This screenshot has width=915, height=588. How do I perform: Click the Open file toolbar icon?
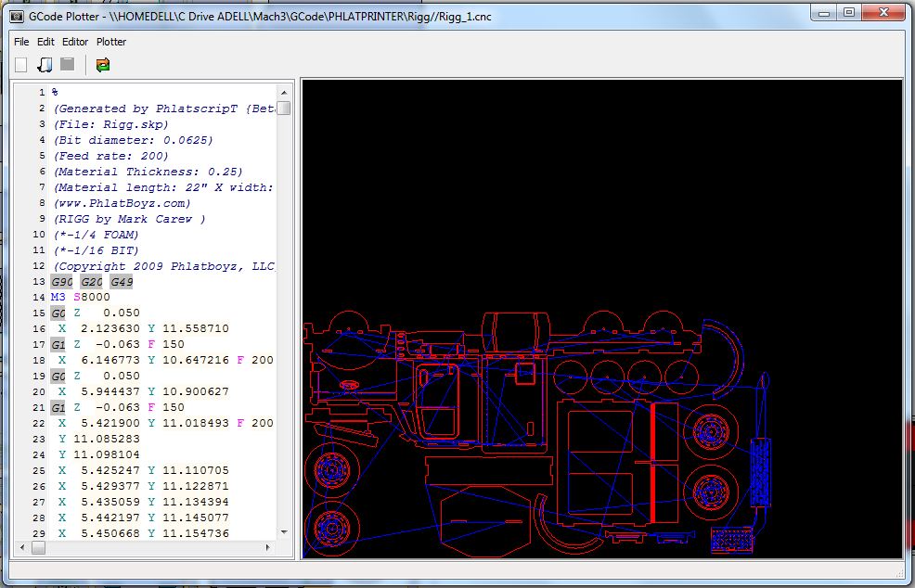pyautogui.click(x=44, y=64)
